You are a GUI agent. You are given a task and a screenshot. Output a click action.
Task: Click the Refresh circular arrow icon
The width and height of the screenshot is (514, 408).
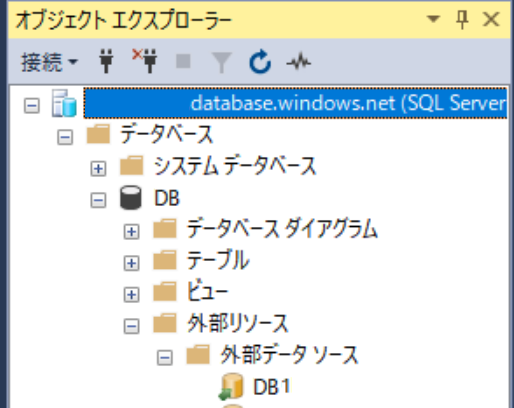coord(260,62)
